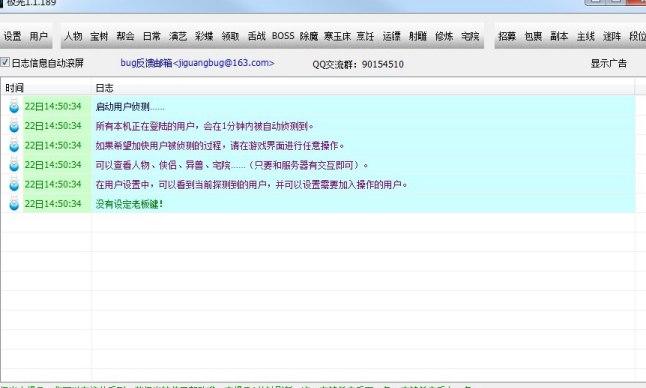Image resolution: width=646 pixels, height=388 pixels.
Task: Open the 用户 tab
Action: pyautogui.click(x=38, y=36)
